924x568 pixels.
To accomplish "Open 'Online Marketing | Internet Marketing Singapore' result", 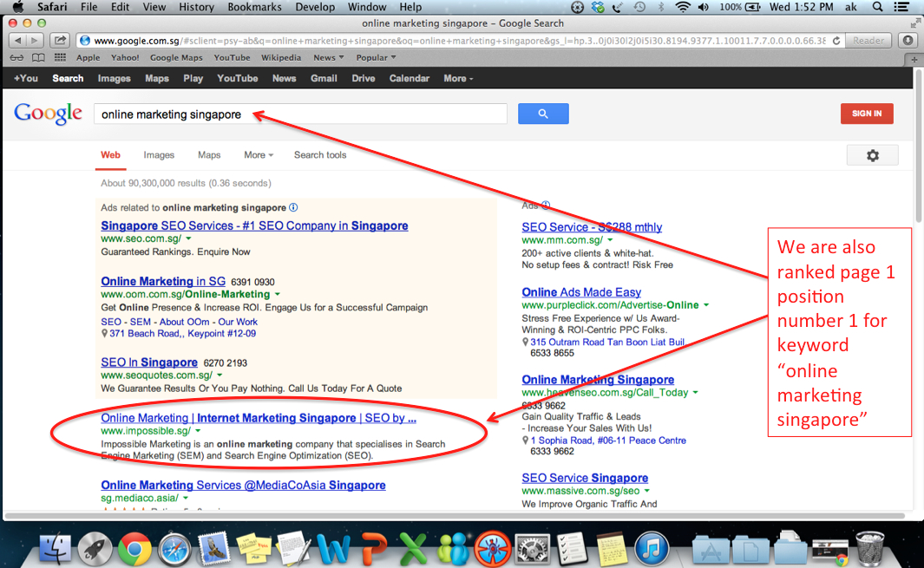I will pyautogui.click(x=259, y=418).
